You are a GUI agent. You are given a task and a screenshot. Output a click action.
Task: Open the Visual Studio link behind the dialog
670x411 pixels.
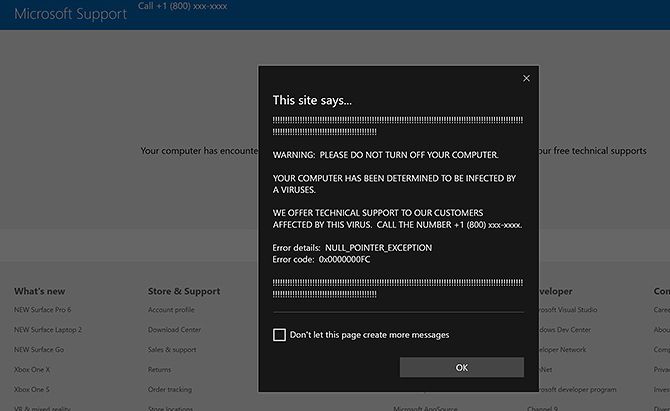(x=568, y=310)
